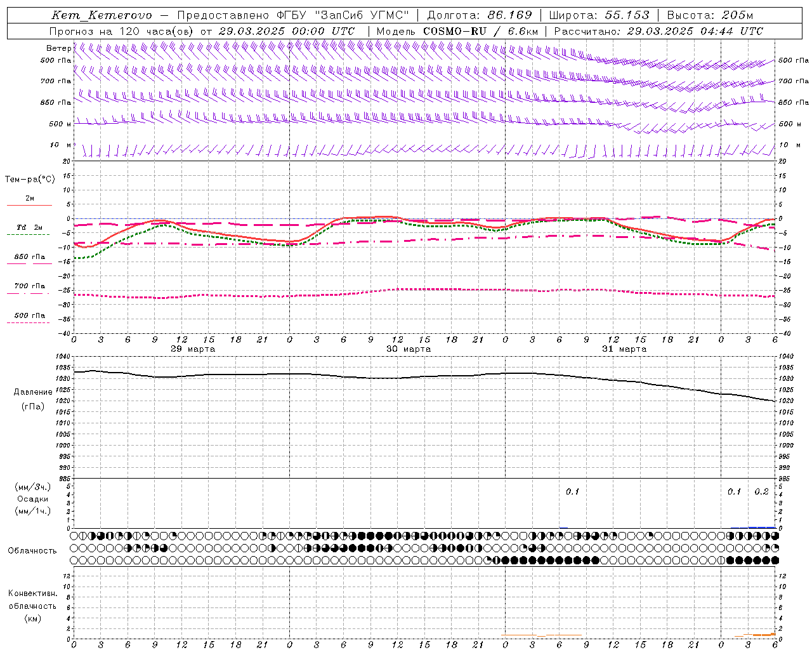Click the "Тем-ра(°C)" temperature panel label

(30, 179)
